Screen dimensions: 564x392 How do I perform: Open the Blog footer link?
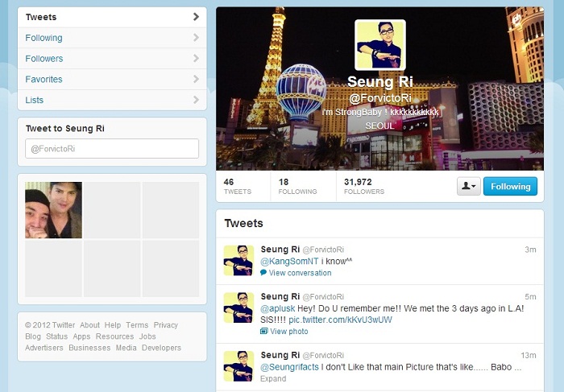pyautogui.click(x=33, y=336)
